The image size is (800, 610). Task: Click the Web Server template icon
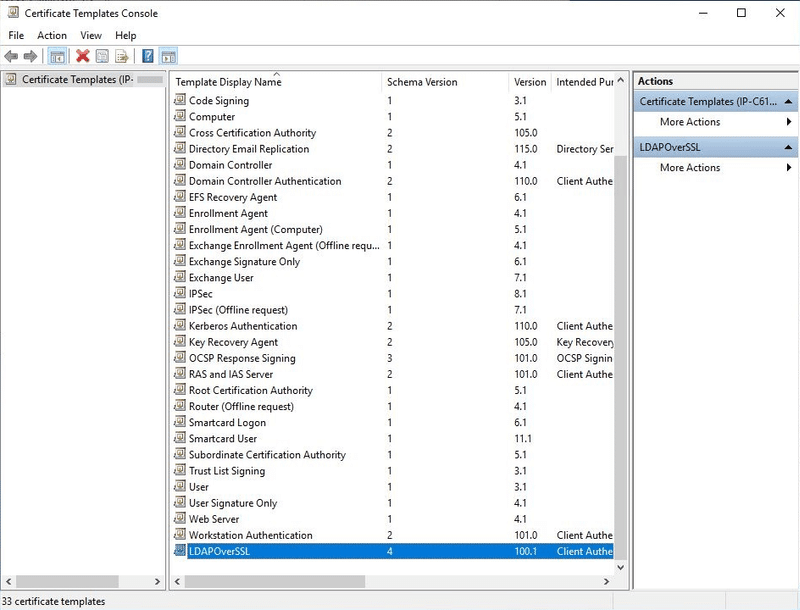coord(180,518)
